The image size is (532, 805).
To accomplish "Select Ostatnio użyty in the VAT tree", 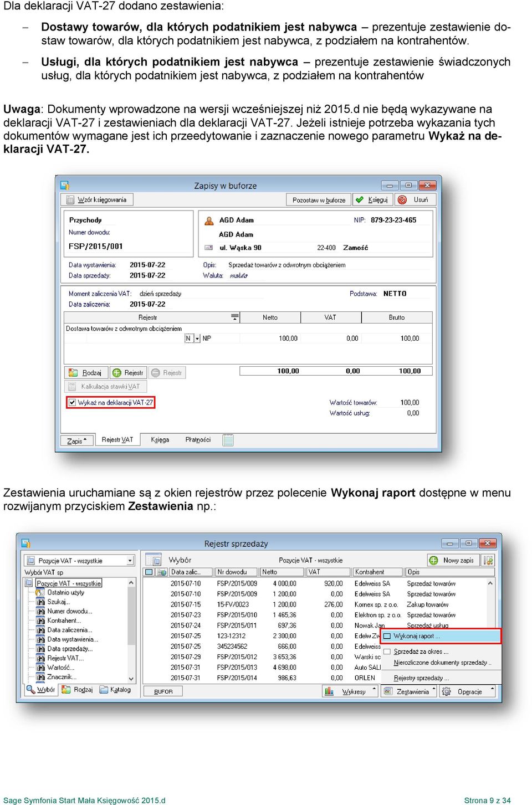I will tap(66, 593).
